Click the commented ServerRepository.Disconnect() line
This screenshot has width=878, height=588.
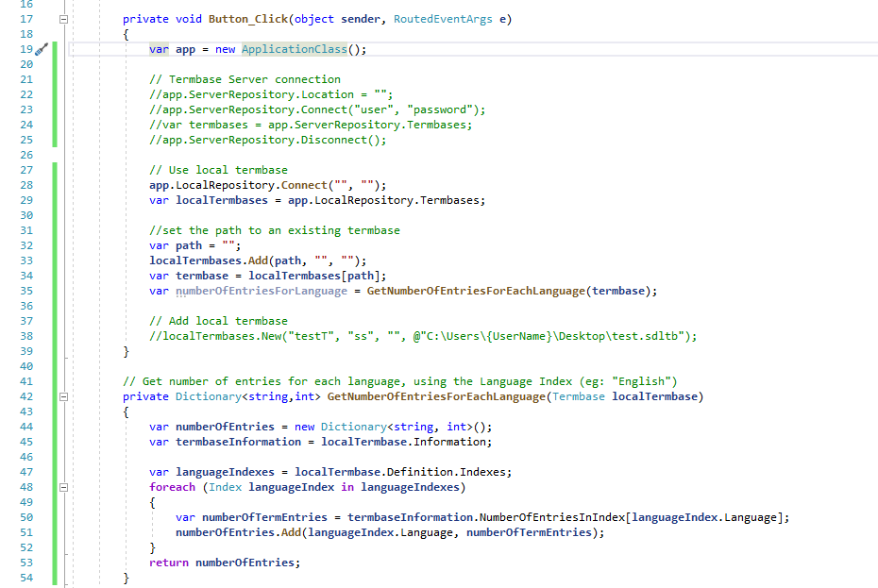click(x=268, y=140)
